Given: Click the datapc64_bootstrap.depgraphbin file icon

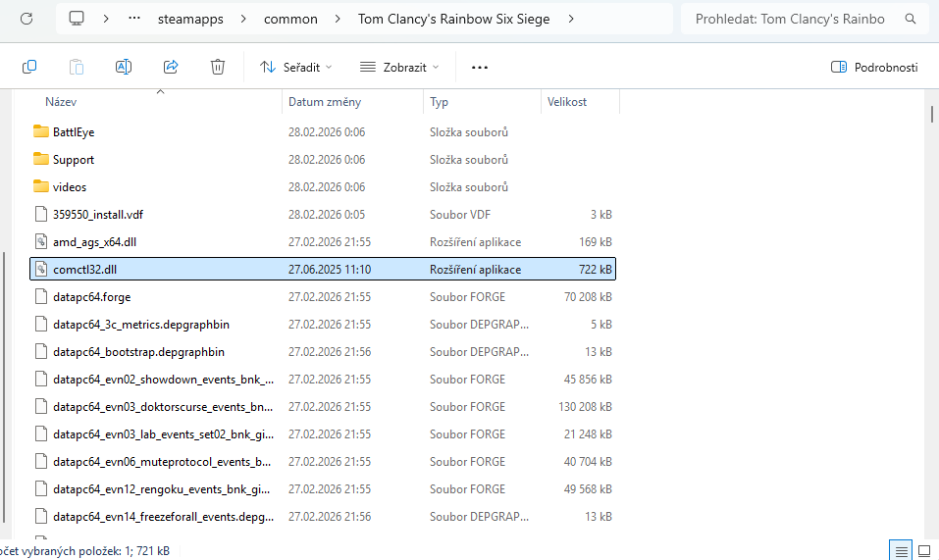Looking at the screenshot, I should pyautogui.click(x=41, y=351).
